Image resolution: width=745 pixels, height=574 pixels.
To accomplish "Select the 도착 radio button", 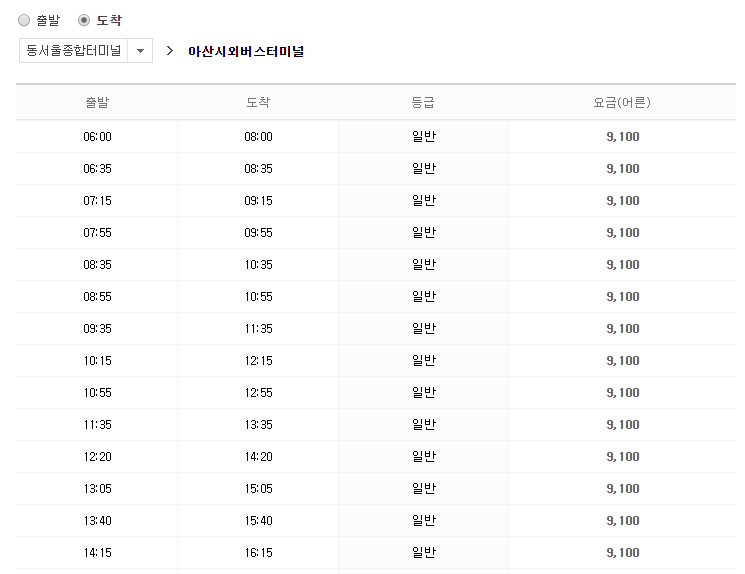I will point(84,20).
